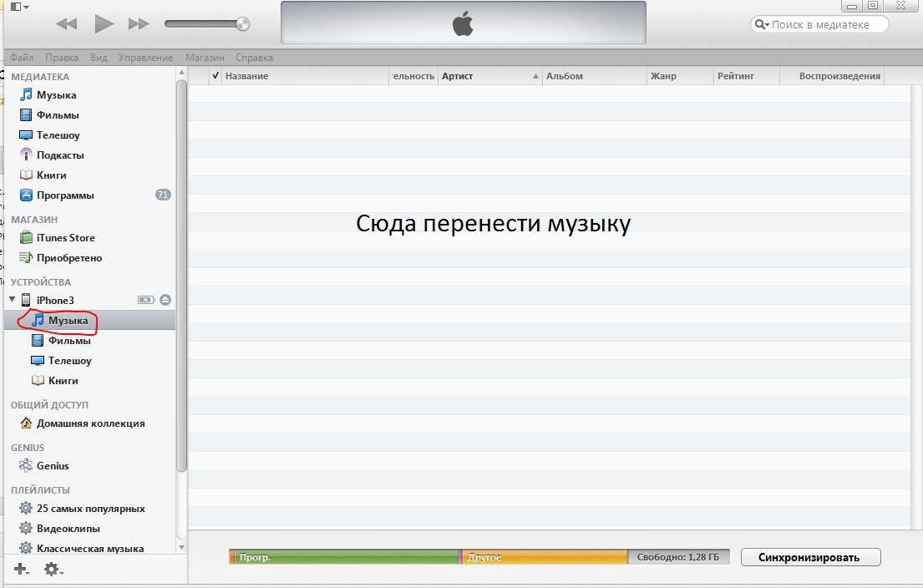Select Книги under iPhone3

coord(63,380)
